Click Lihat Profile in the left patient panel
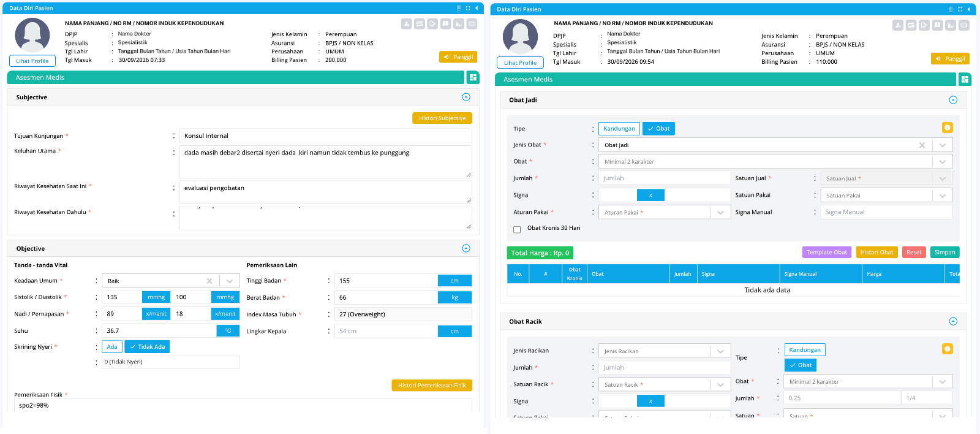Image resolution: width=980 pixels, height=434 pixels. (32, 61)
